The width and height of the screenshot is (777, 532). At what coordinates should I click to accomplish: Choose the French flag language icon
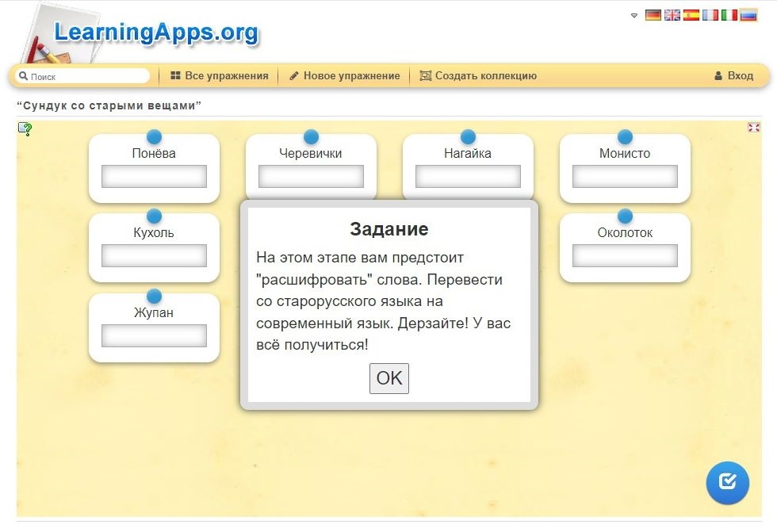point(710,15)
